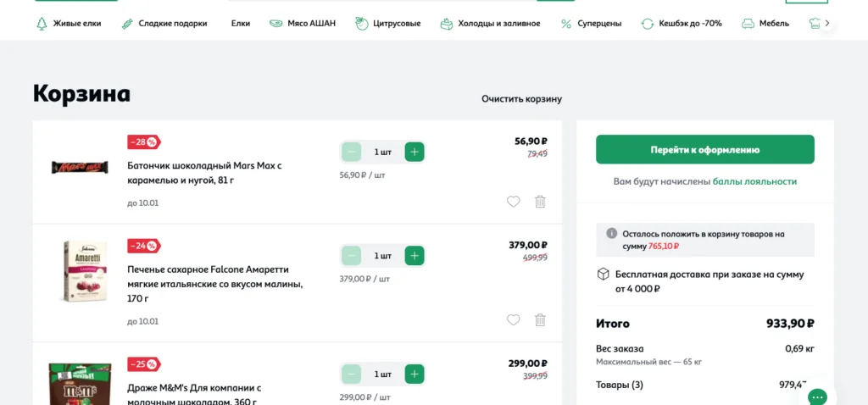
Task: Click the Корзина heading
Action: pos(81,93)
